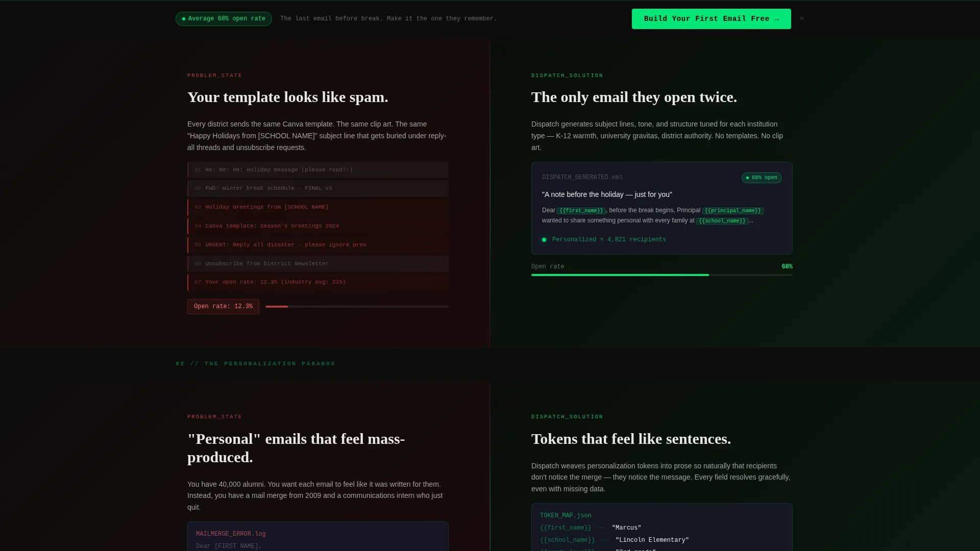Click the 68% open badge in email card
Viewport: 980px width, 551px height.
(762, 178)
